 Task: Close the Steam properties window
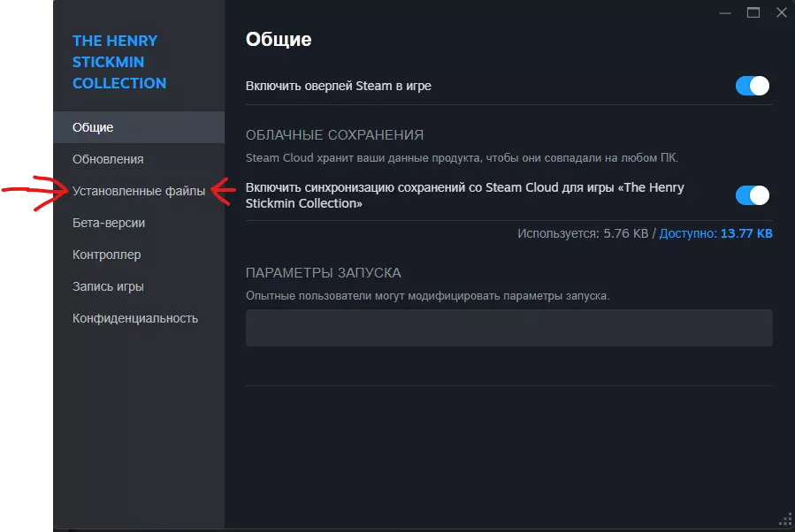[x=781, y=12]
